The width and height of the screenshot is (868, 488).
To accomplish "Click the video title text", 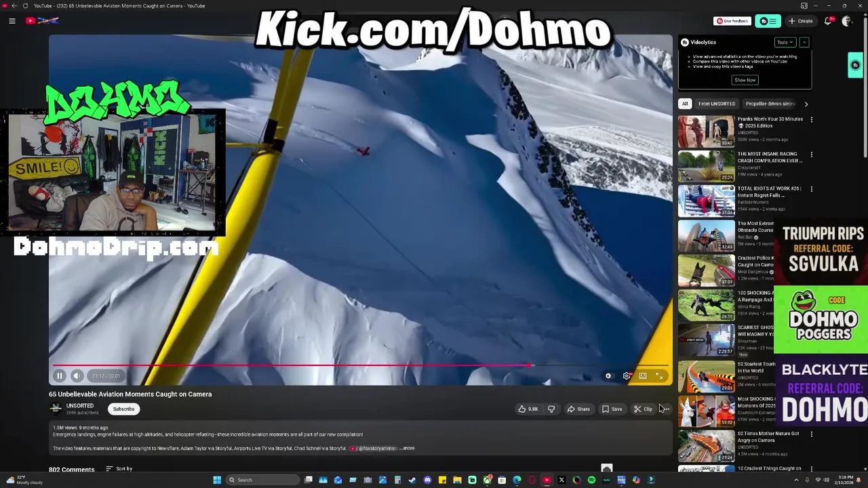I will tap(130, 394).
